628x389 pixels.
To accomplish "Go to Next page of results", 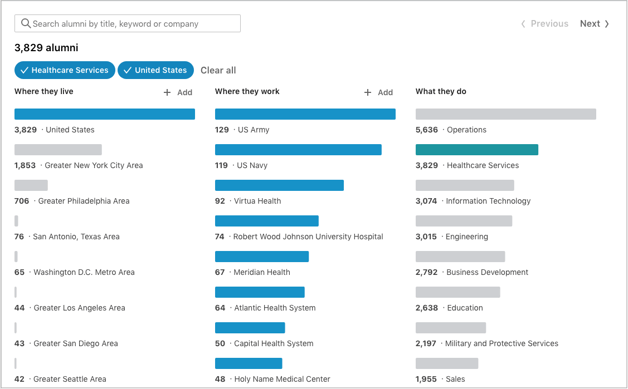I will (x=594, y=24).
